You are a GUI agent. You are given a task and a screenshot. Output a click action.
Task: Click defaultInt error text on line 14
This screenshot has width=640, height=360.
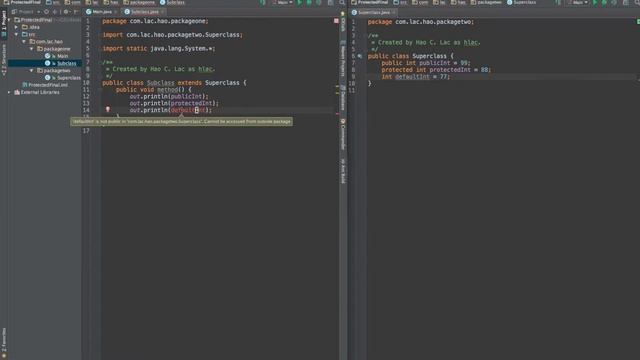188,110
